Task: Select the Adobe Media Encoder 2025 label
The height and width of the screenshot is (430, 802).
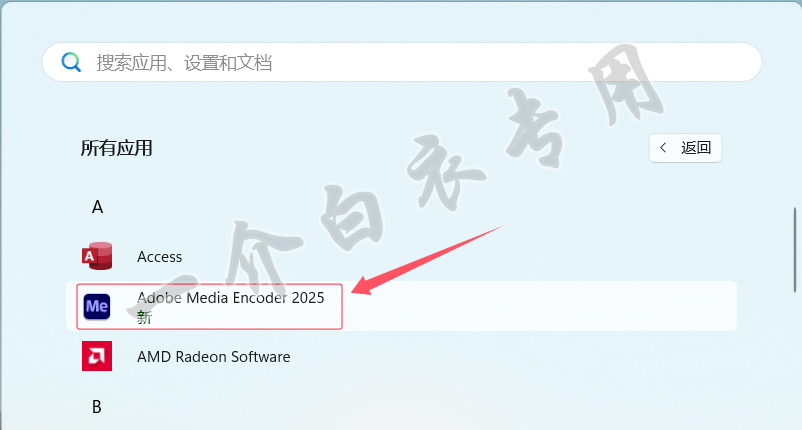Action: coord(230,297)
